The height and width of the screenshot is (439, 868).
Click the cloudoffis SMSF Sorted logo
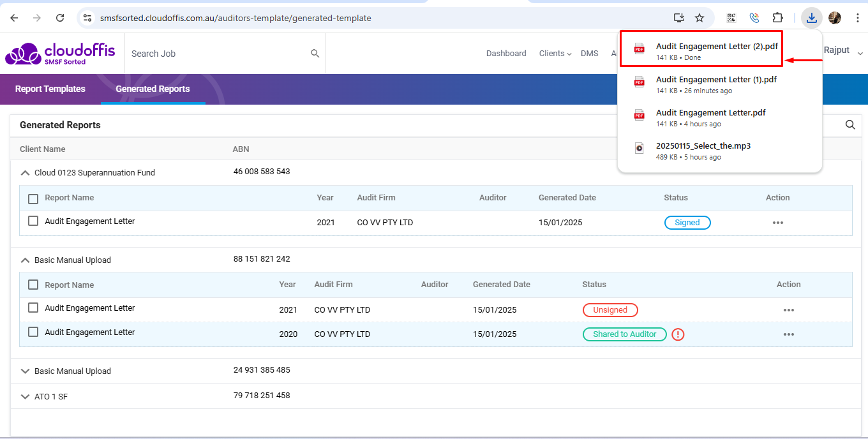click(60, 54)
